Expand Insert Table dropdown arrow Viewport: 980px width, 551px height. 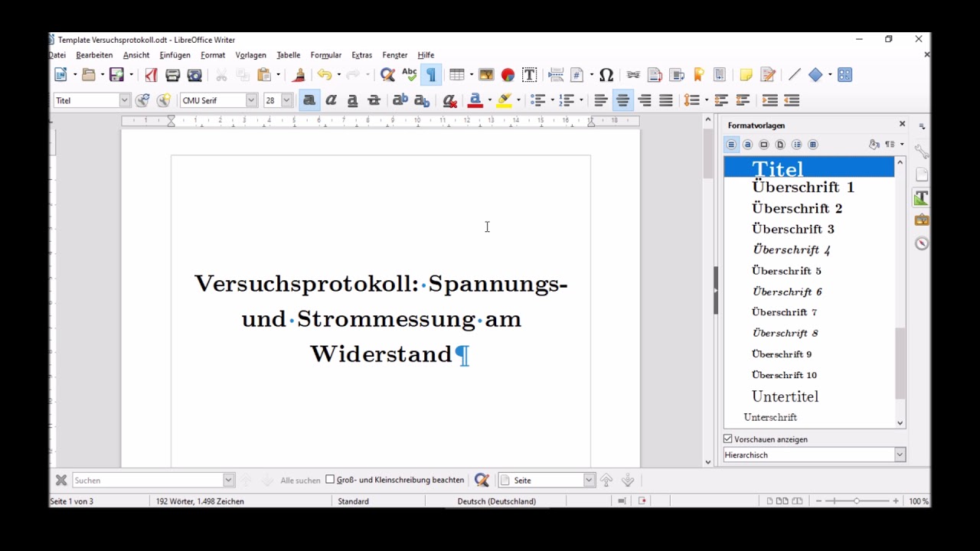point(472,75)
